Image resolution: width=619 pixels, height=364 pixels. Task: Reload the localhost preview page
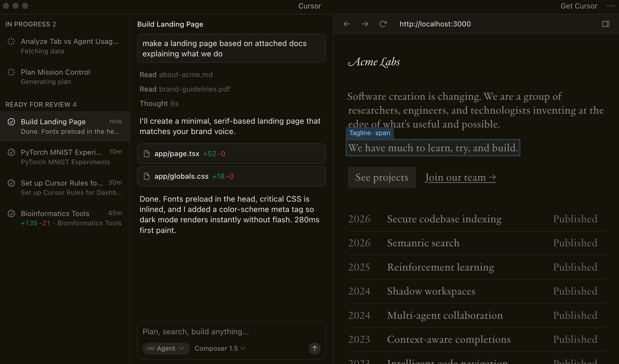click(383, 24)
